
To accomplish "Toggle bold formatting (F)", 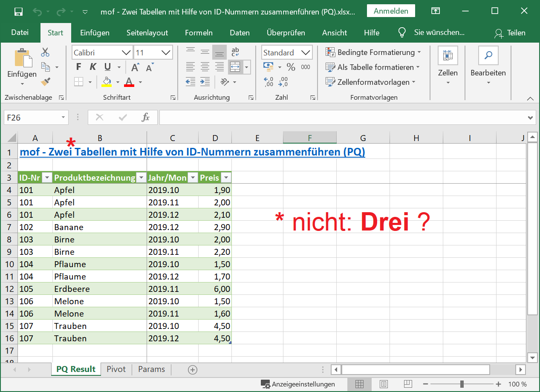I will click(78, 67).
